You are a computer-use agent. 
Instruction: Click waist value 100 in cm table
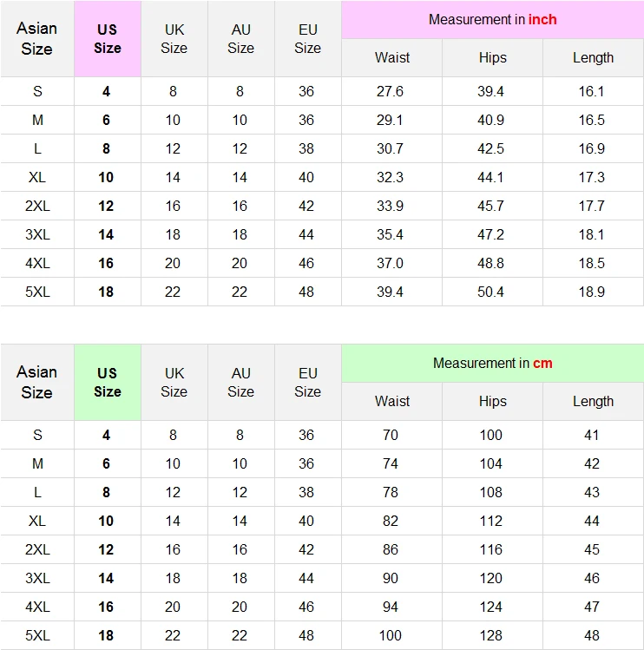click(x=391, y=635)
